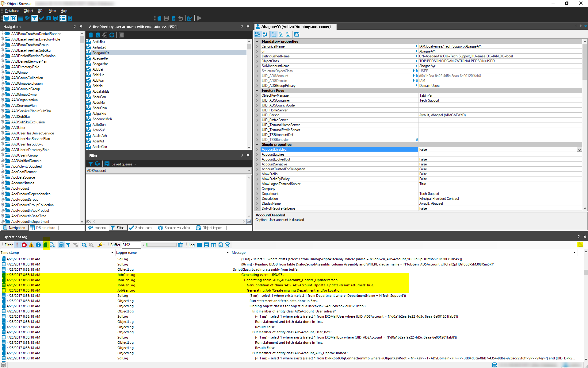Select AADUser in the Navigation tree
Screen dimensions: 588x368
click(x=18, y=128)
